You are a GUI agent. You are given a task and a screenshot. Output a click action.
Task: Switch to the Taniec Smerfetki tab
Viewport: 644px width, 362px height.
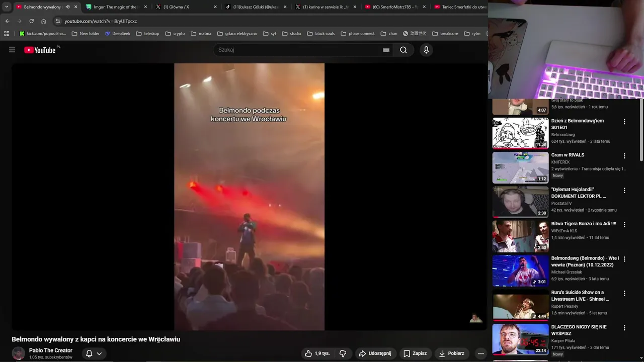click(460, 7)
